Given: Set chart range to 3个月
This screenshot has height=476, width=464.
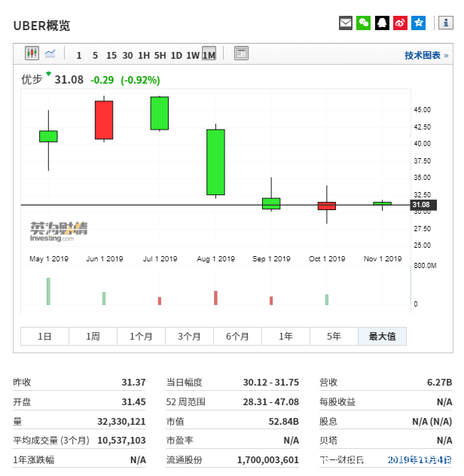Looking at the screenshot, I should tap(190, 337).
